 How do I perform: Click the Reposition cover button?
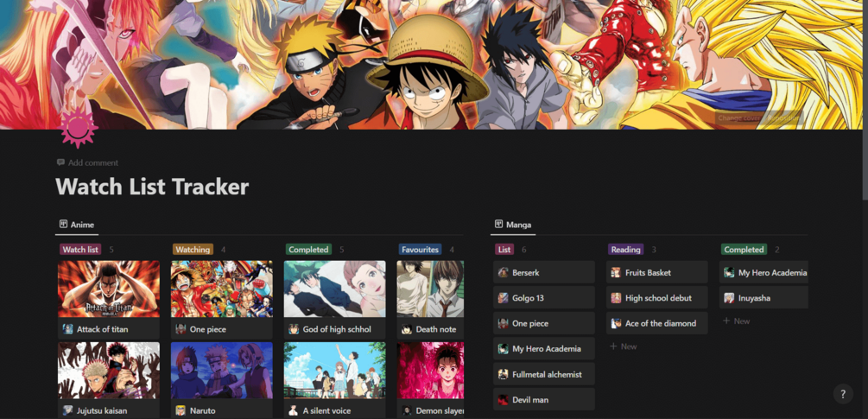[783, 117]
